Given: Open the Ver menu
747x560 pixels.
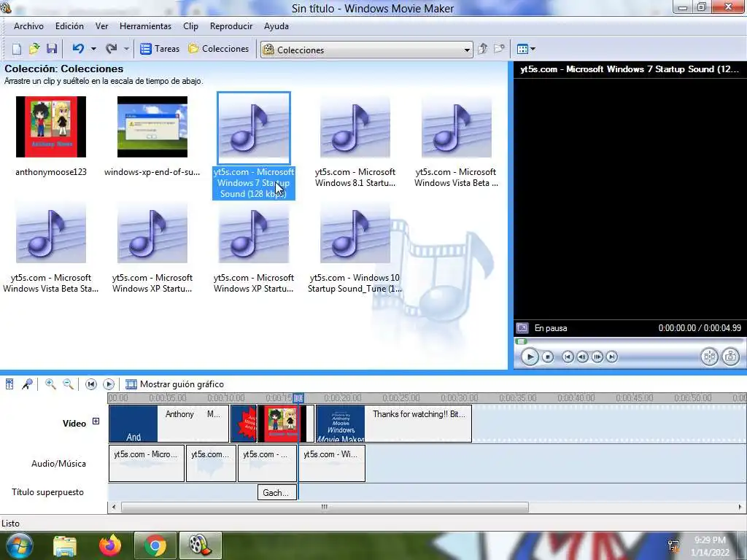Looking at the screenshot, I should [x=101, y=26].
